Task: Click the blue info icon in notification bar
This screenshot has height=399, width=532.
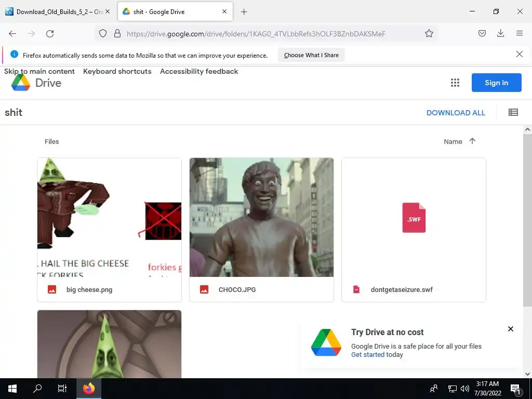Action: point(14,54)
